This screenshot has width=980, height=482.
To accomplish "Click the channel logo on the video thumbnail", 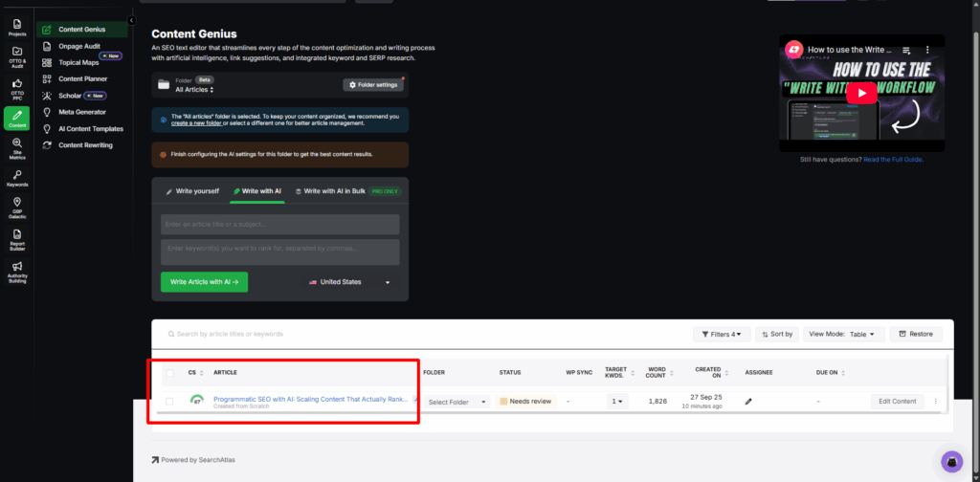I will [x=794, y=50].
